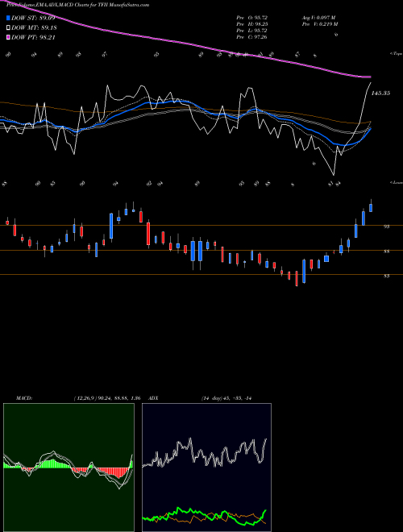Click the 'Pre V: 0.219 M' volume text
The image size is (403, 532).
click(319, 24)
